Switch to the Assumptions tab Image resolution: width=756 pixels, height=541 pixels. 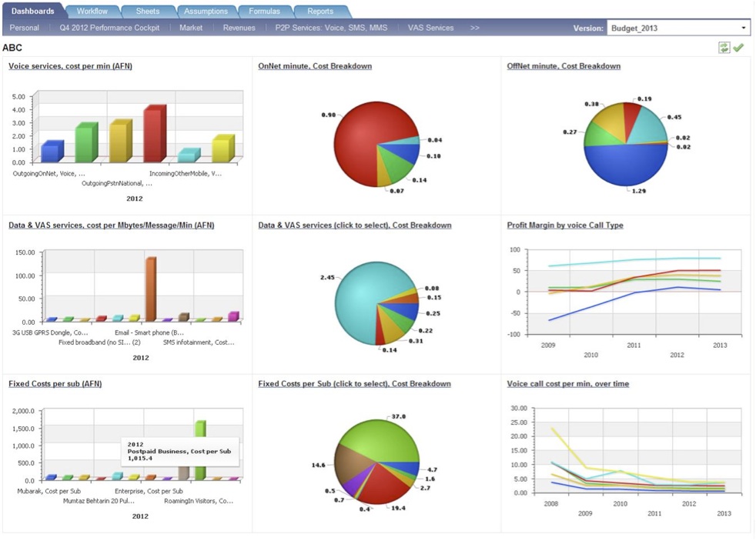[x=205, y=12]
